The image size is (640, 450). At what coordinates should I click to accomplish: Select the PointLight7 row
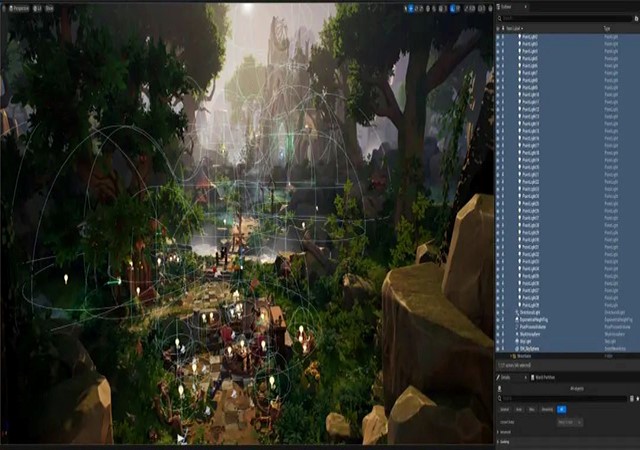coord(567,73)
